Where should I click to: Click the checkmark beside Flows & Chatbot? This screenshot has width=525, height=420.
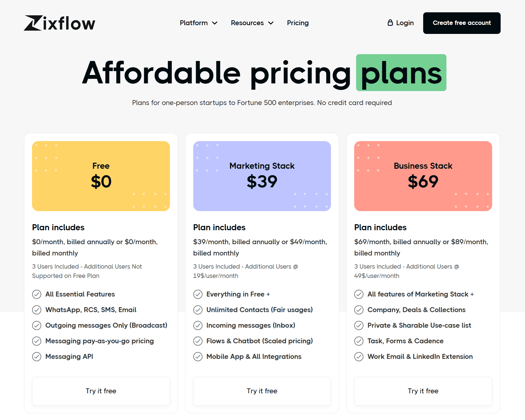pos(198,341)
